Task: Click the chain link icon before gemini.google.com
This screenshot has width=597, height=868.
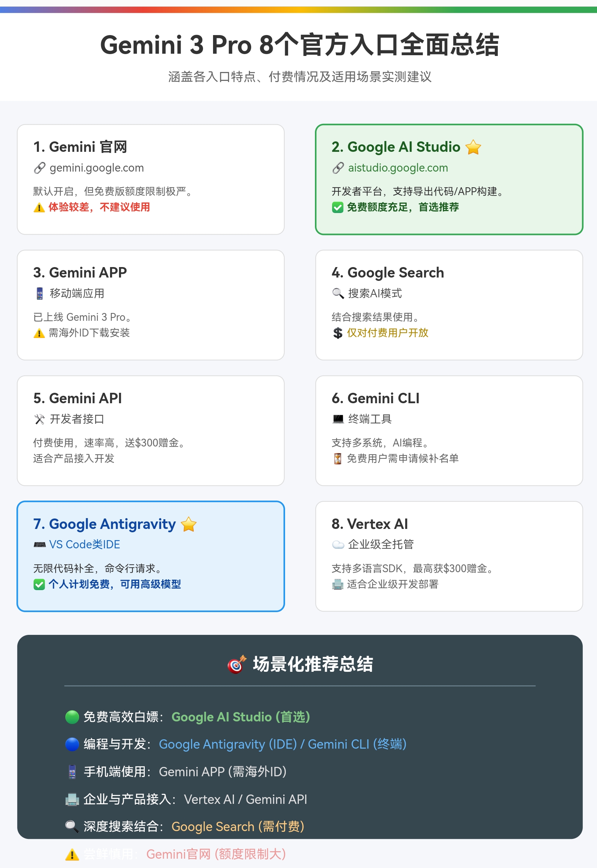Action: click(x=40, y=168)
